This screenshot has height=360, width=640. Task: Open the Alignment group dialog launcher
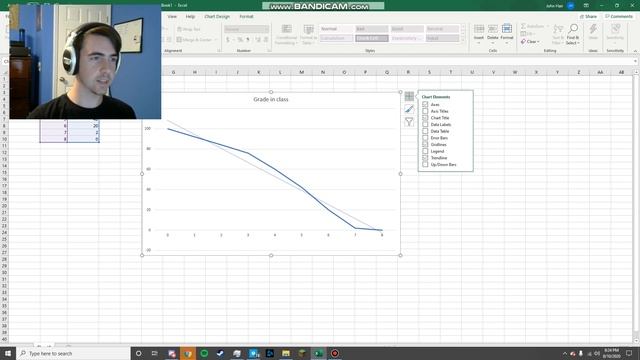coord(219,51)
